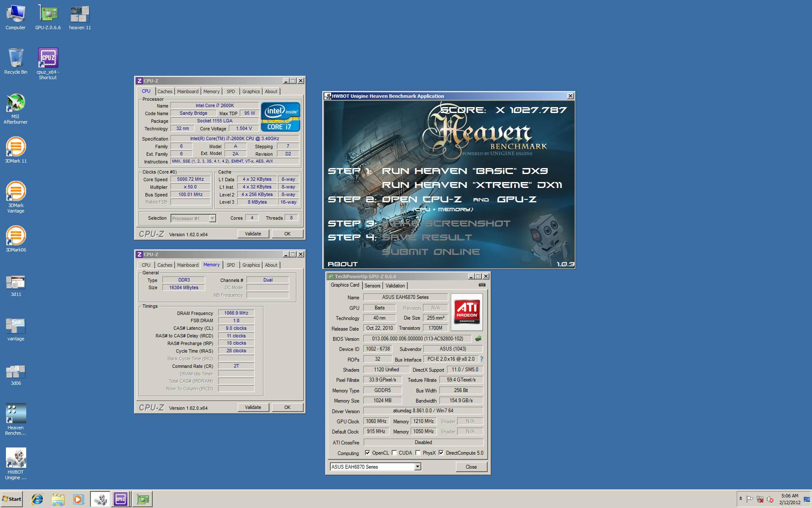This screenshot has width=812, height=508.
Task: Open the HWBOT Unigine desktop shortcut
Action: (16, 464)
